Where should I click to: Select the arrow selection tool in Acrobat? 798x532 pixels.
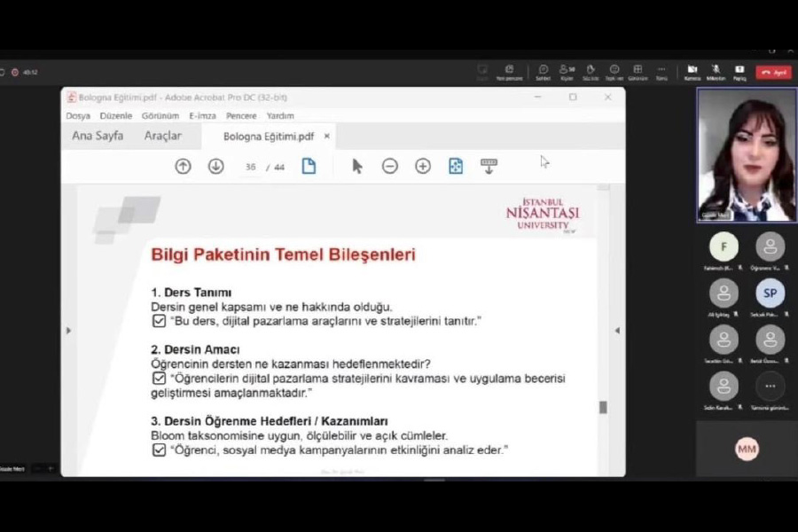click(x=357, y=166)
